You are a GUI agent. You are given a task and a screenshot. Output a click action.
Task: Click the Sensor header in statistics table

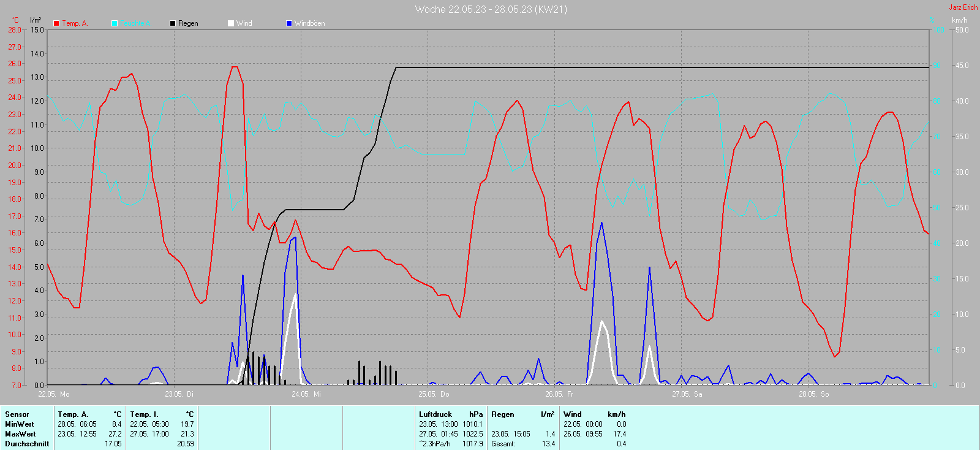17,414
